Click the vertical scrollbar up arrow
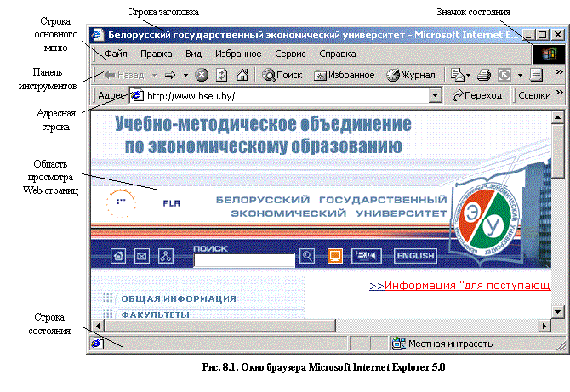This screenshot has height=392, width=570. click(x=557, y=117)
